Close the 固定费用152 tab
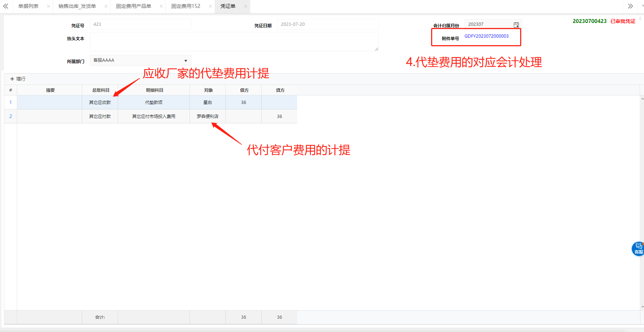Image resolution: width=644 pixels, height=332 pixels. [210, 6]
